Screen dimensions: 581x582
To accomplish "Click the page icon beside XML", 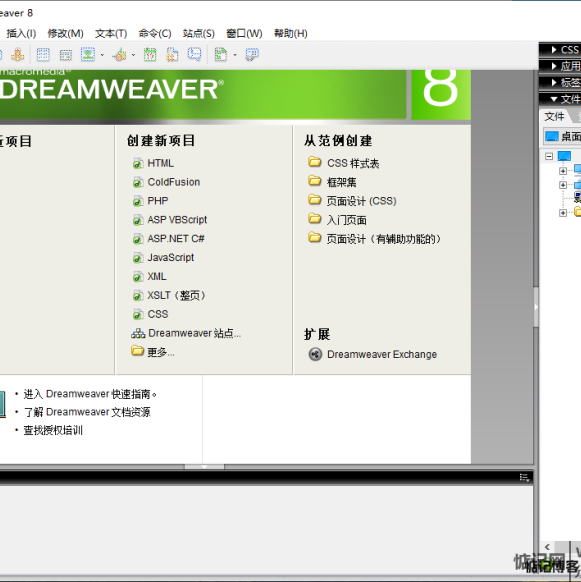I will tap(138, 277).
